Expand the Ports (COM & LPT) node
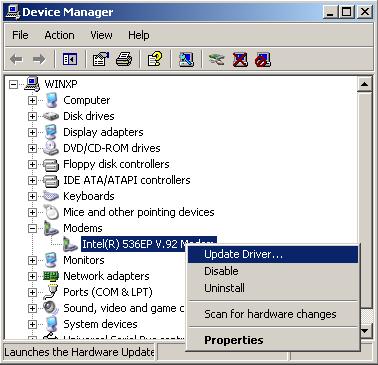The image size is (378, 365). pyautogui.click(x=32, y=292)
